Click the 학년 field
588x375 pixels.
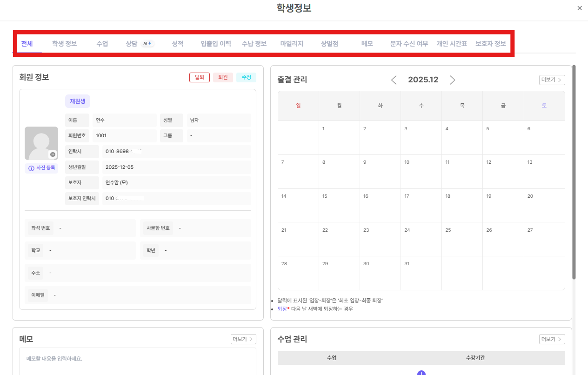[195, 250]
